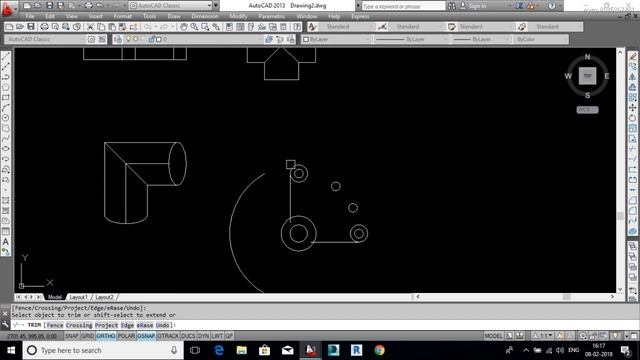Open the Format menu
This screenshot has height=360, width=640.
coord(122,16)
